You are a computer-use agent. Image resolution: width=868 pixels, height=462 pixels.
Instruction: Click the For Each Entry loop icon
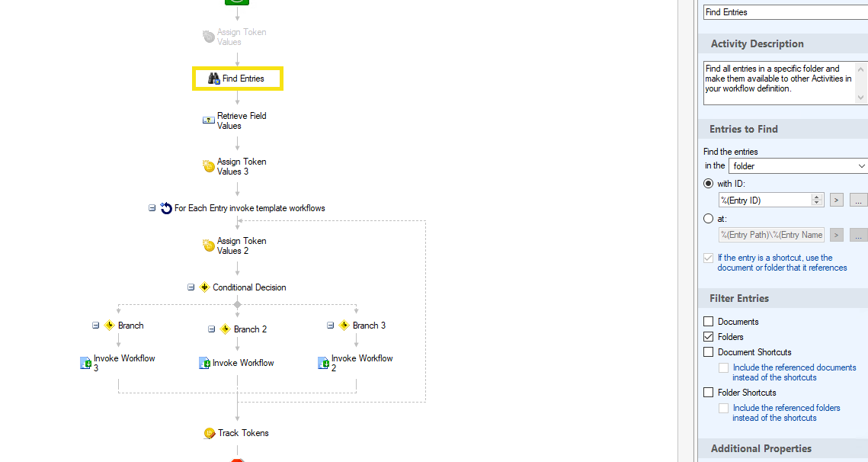pyautogui.click(x=166, y=208)
